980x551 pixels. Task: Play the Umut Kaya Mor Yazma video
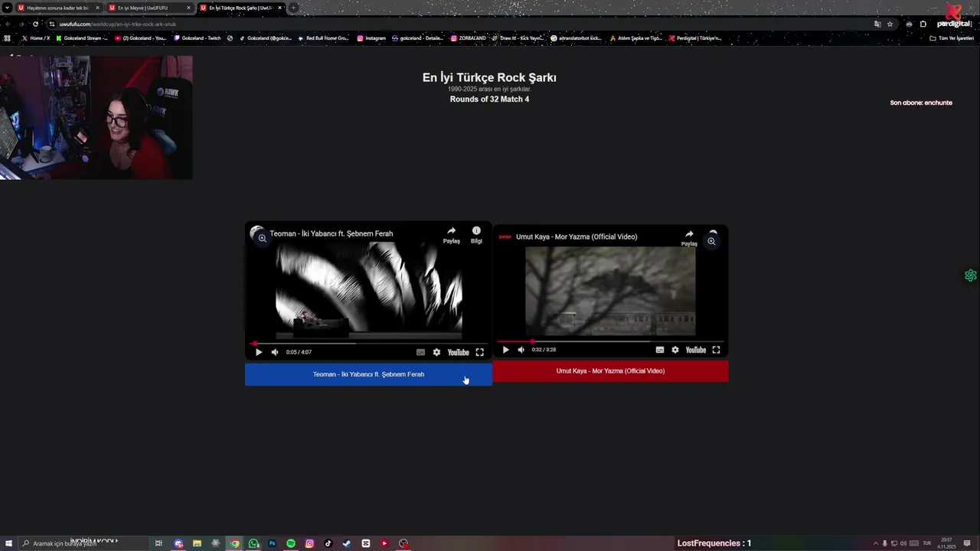click(x=505, y=350)
